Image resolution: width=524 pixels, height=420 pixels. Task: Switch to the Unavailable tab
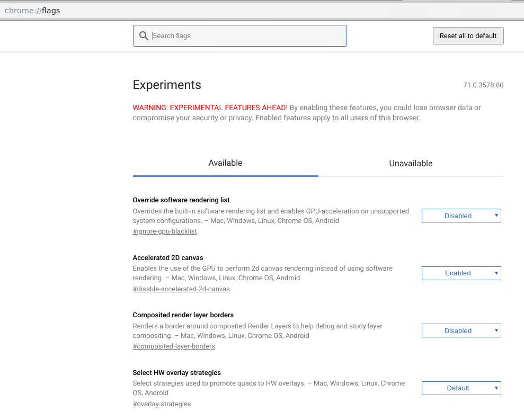(411, 163)
